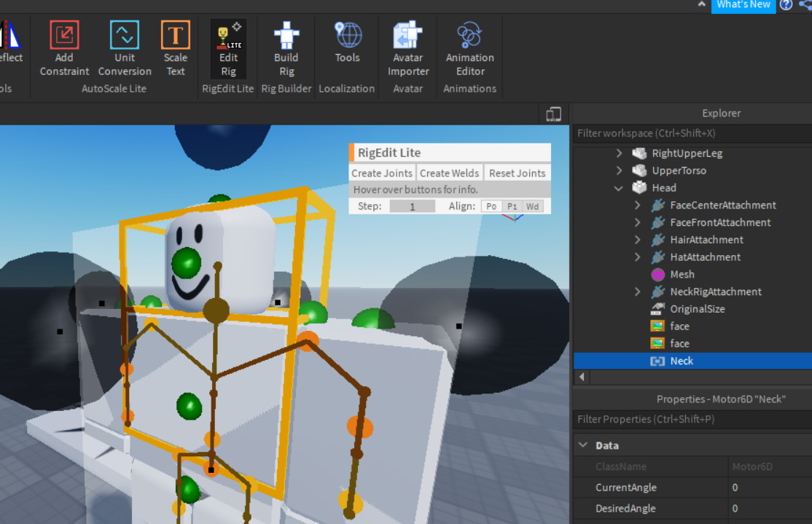Expand the UpperTorso tree node

(620, 171)
